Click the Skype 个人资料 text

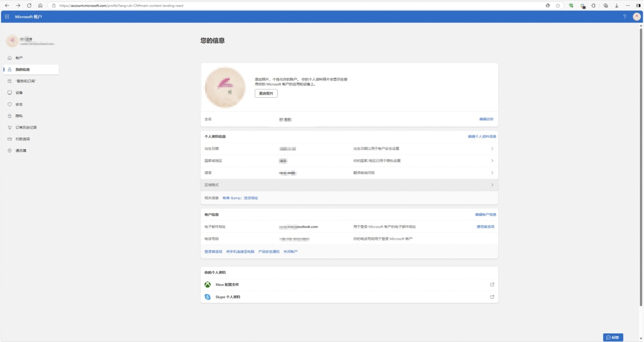pyautogui.click(x=228, y=297)
